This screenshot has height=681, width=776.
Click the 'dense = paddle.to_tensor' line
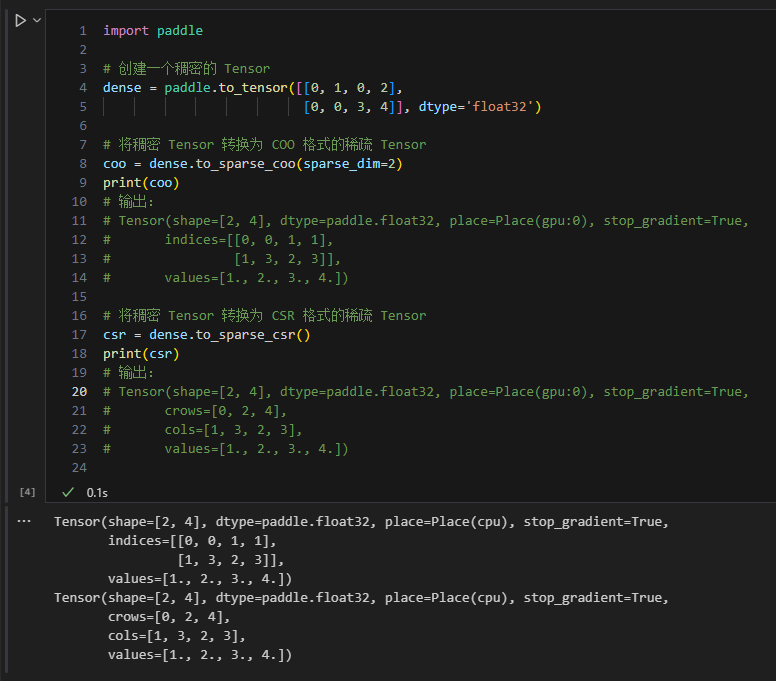click(252, 88)
